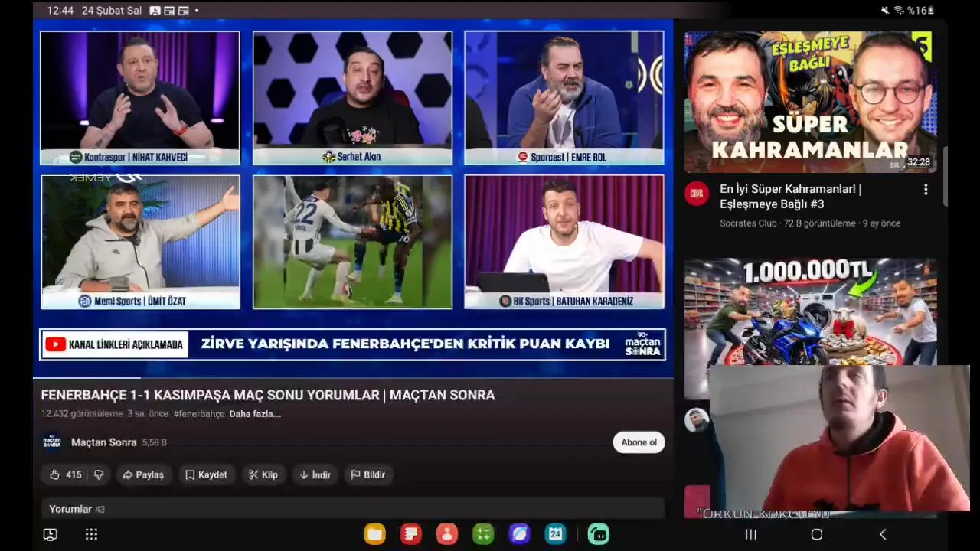This screenshot has height=551, width=980.
Task: Click the 32:28 duration badge
Action: pyautogui.click(x=918, y=162)
